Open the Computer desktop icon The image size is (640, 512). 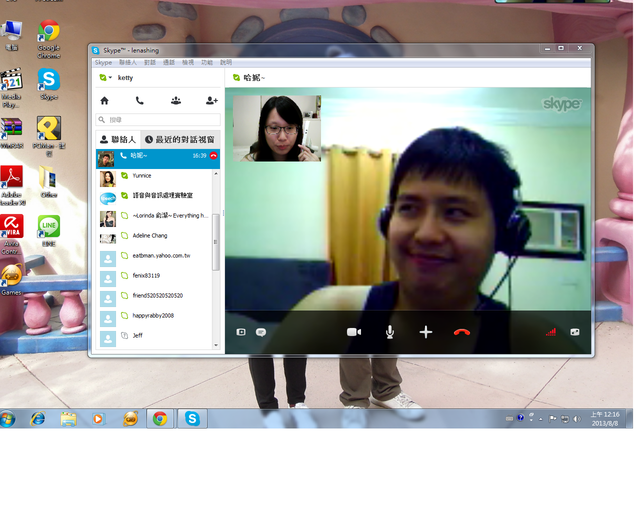[x=11, y=36]
